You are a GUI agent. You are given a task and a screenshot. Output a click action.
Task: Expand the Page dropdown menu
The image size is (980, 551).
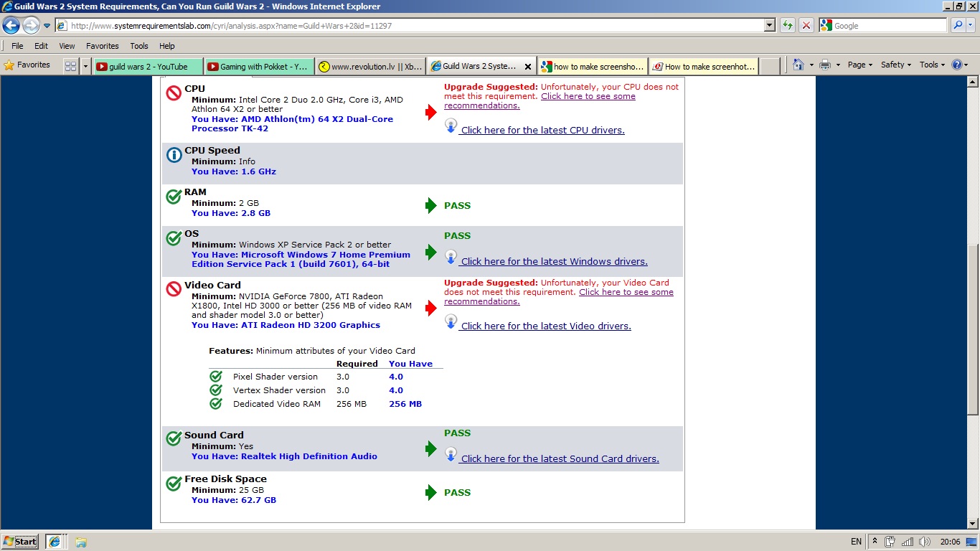[x=859, y=65]
